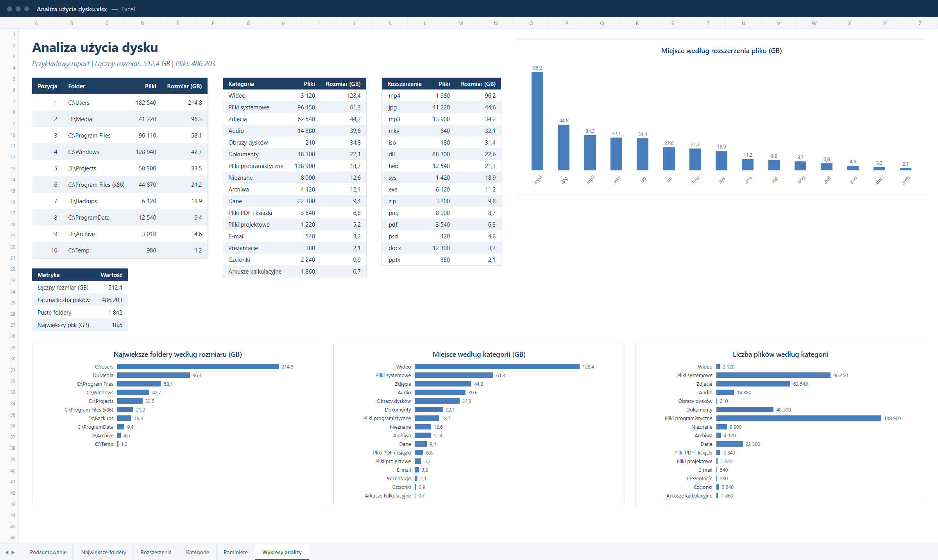
Task: Switch to the Największe foldery tab
Action: [104, 552]
